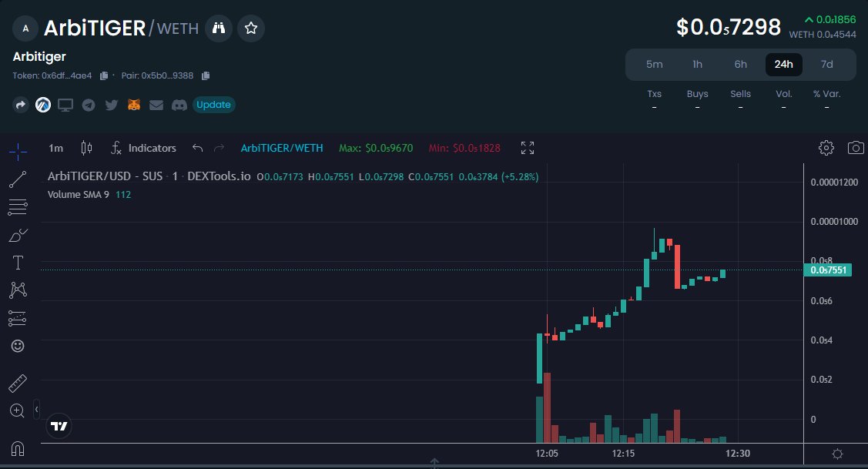Image resolution: width=868 pixels, height=469 pixels.
Task: Click the MetaMask fox icon
Action: (134, 105)
